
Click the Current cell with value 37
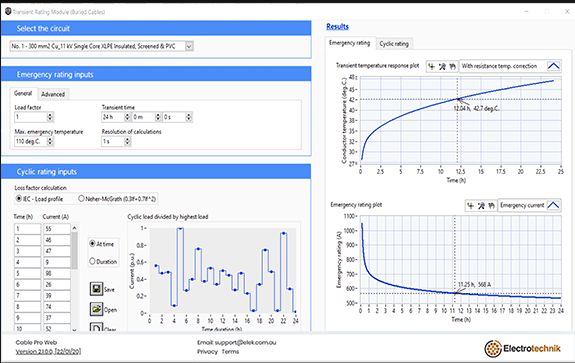coord(57,318)
